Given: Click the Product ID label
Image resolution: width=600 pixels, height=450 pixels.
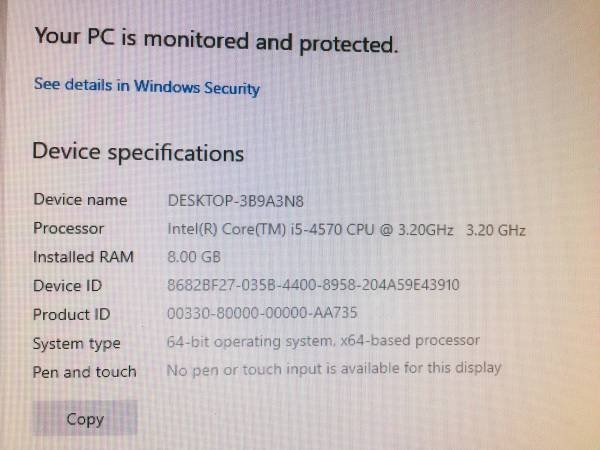Looking at the screenshot, I should coord(72,315).
